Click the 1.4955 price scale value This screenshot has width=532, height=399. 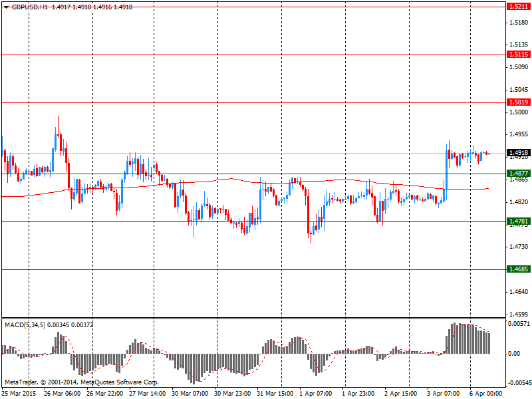click(519, 134)
